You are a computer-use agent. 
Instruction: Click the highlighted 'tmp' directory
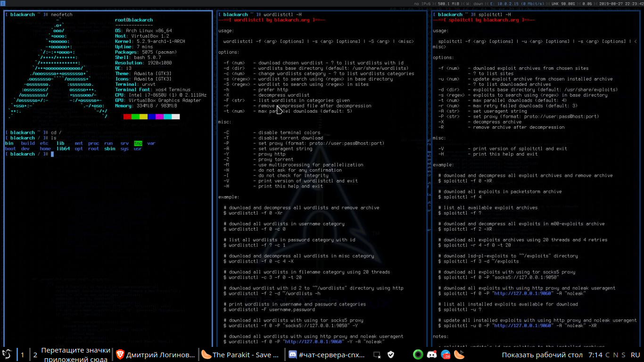(x=138, y=143)
